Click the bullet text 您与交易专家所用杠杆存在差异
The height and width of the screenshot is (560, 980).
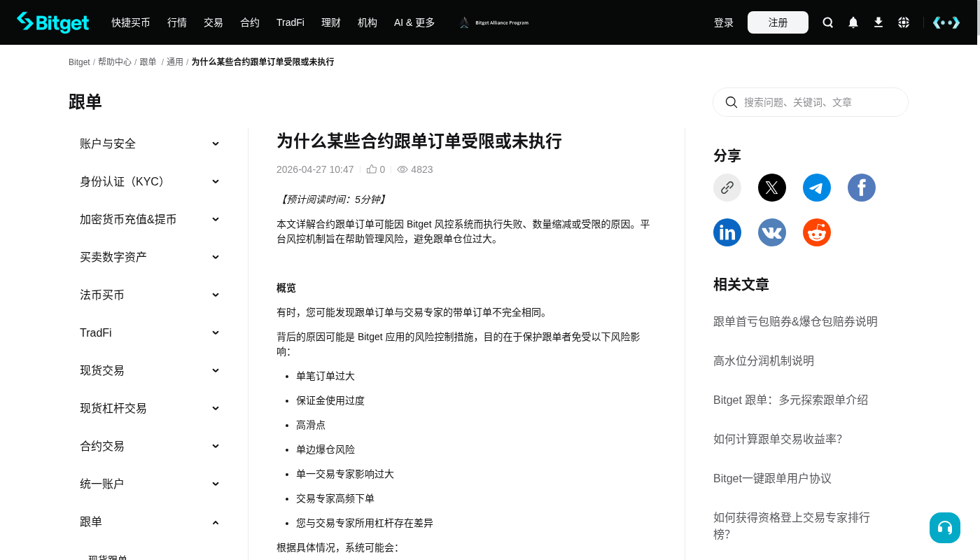[x=365, y=523]
